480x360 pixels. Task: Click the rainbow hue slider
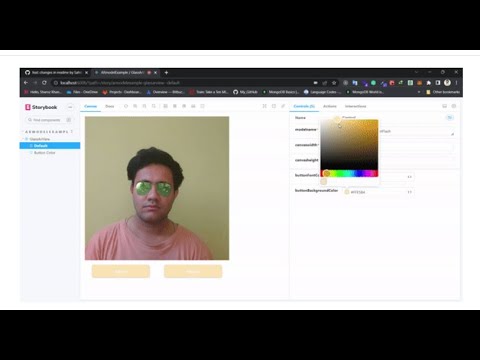pos(349,173)
